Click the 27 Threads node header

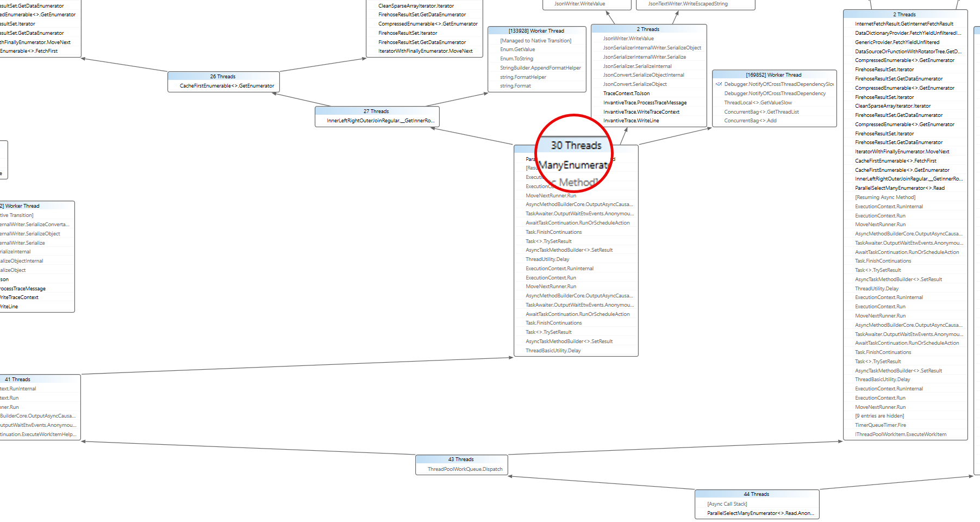376,111
